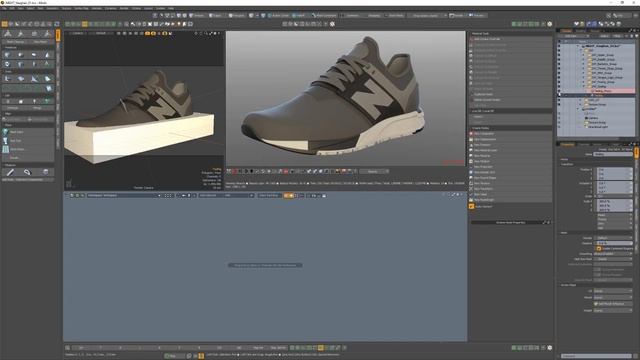The height and width of the screenshot is (360, 640).
Task: Toggle the orange Auto Connect button
Action: click(x=471, y=207)
